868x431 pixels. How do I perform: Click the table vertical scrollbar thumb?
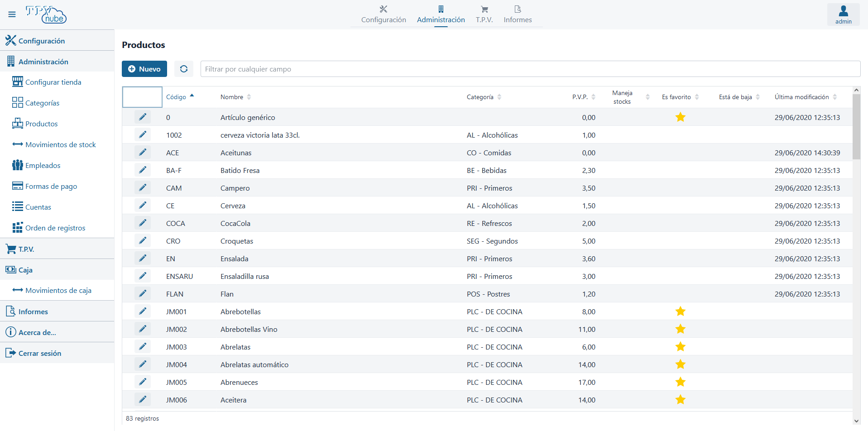[856, 127]
